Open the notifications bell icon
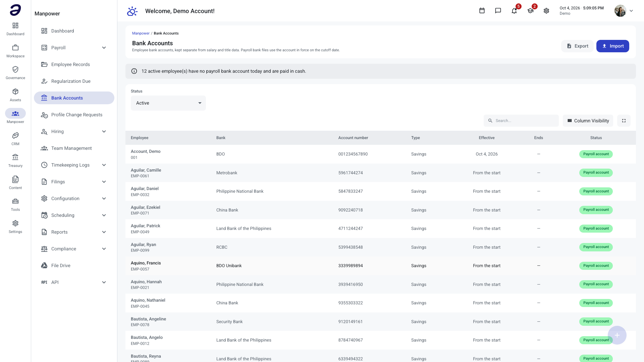This screenshot has height=362, width=644. tap(514, 11)
